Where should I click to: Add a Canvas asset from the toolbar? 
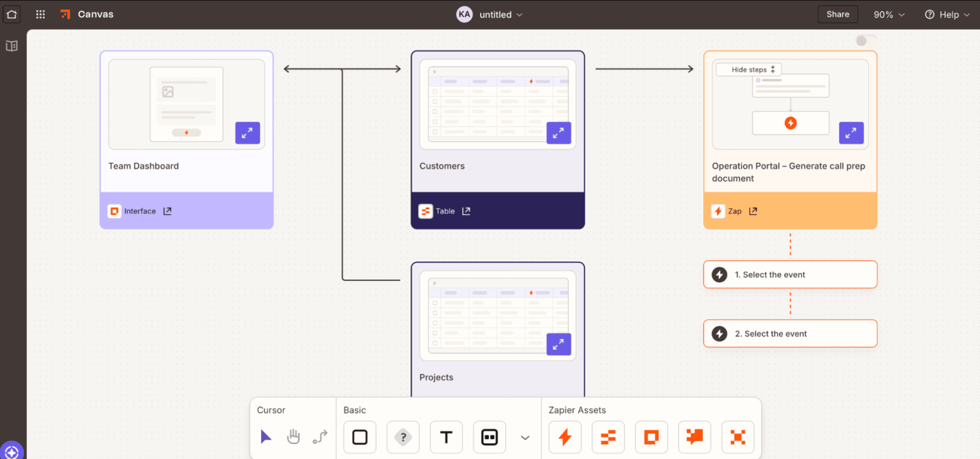coord(738,437)
